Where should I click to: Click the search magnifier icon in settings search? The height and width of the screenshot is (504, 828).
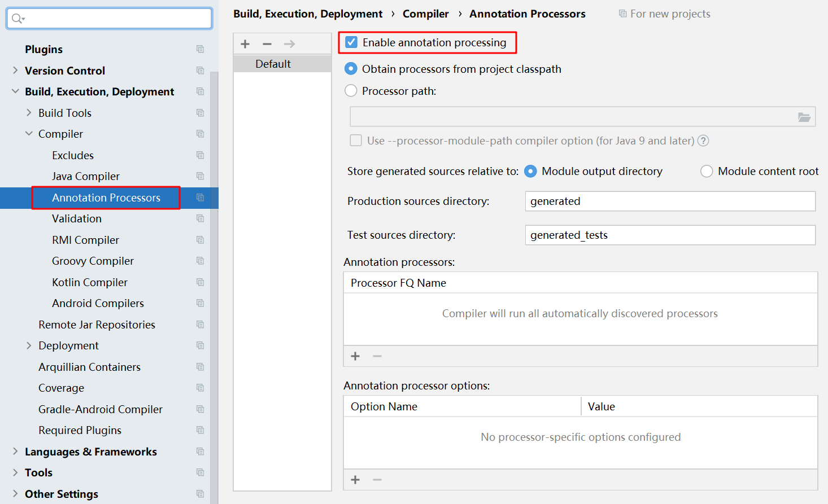(18, 19)
